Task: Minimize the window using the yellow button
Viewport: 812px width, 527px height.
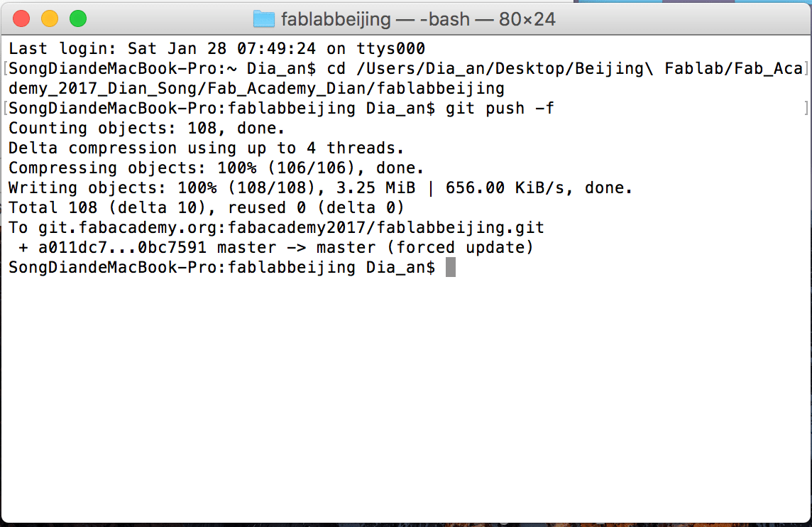Action: click(50, 18)
